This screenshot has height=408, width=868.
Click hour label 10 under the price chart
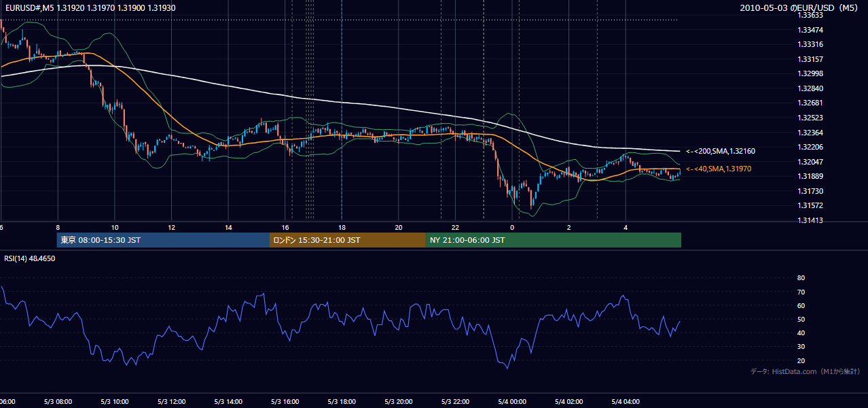(x=115, y=227)
